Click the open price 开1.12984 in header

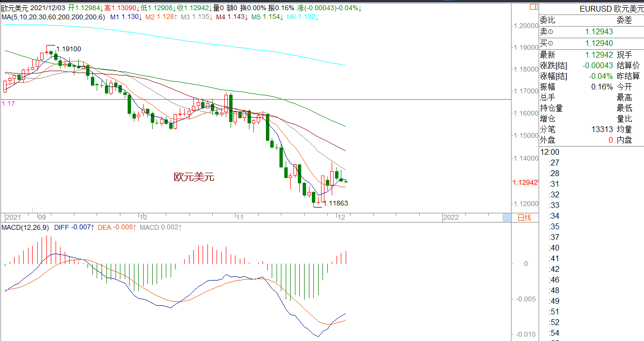(x=85, y=8)
